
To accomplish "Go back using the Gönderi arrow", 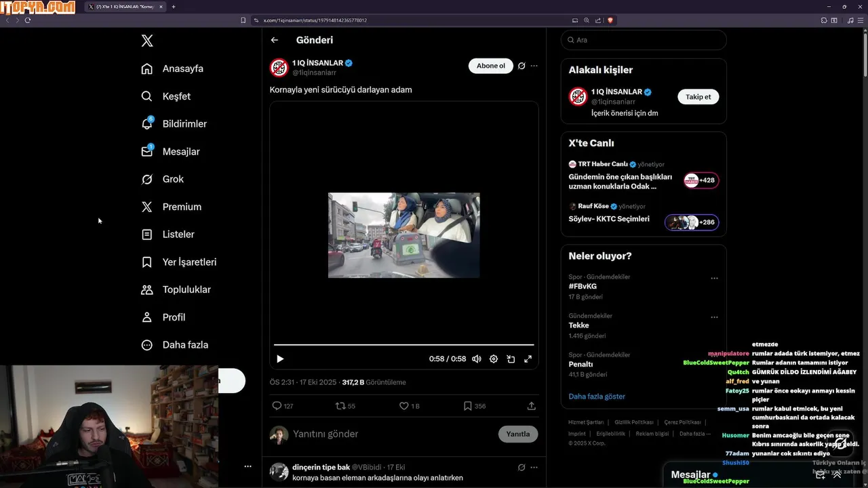I will pos(275,40).
